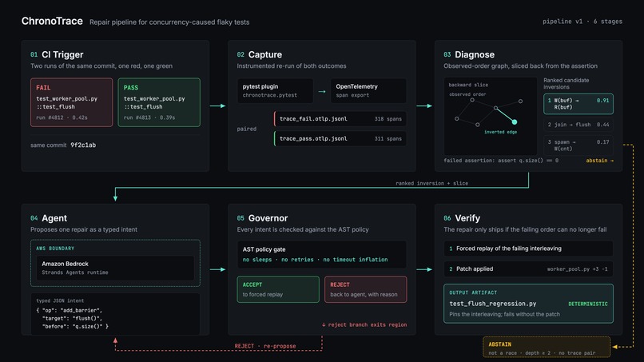The width and height of the screenshot is (644, 362).
Task: Click the highlighted inverted edge node in graph
Action: coord(515,122)
